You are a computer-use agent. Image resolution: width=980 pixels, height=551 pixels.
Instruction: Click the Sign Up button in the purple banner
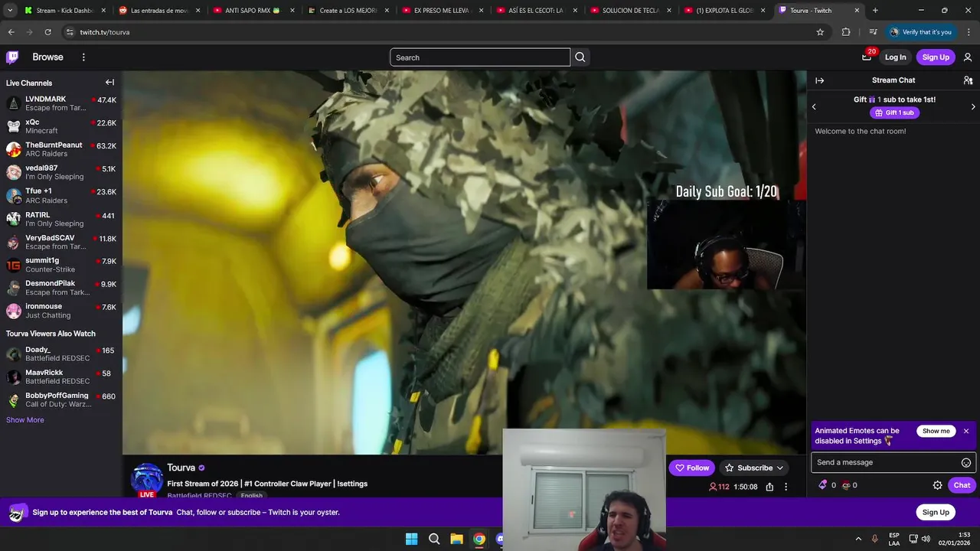pyautogui.click(x=936, y=512)
